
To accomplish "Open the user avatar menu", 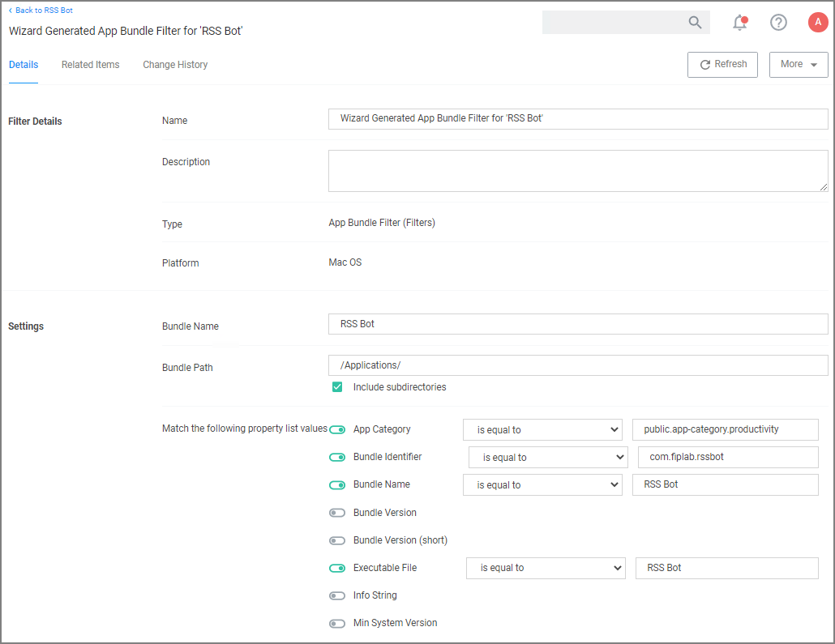I will pyautogui.click(x=817, y=23).
